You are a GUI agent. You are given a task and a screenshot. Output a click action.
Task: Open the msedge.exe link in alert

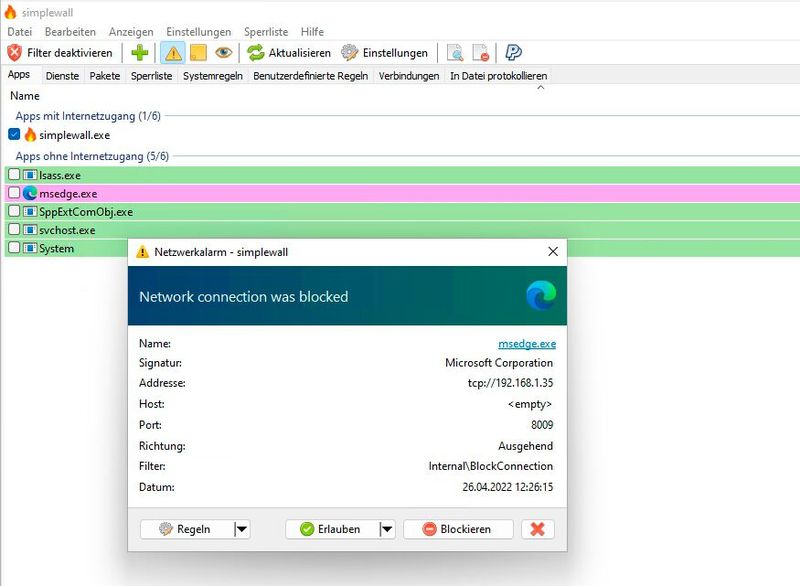pos(526,343)
